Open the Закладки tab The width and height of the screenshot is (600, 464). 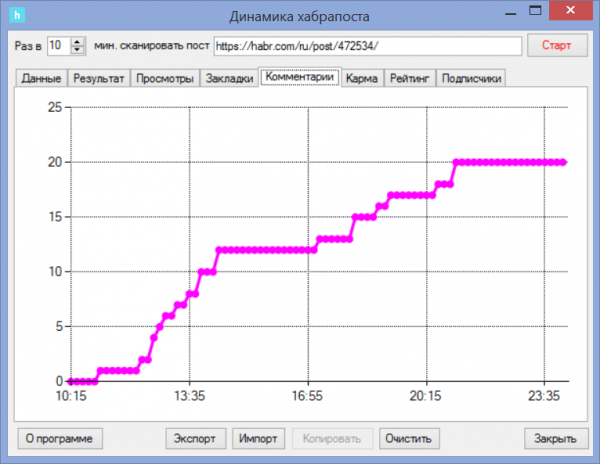(229, 79)
